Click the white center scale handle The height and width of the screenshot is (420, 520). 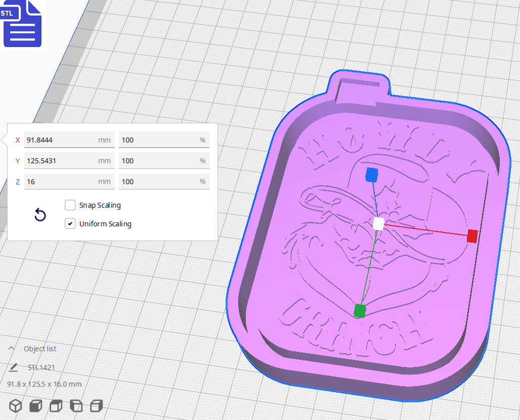pyautogui.click(x=377, y=224)
